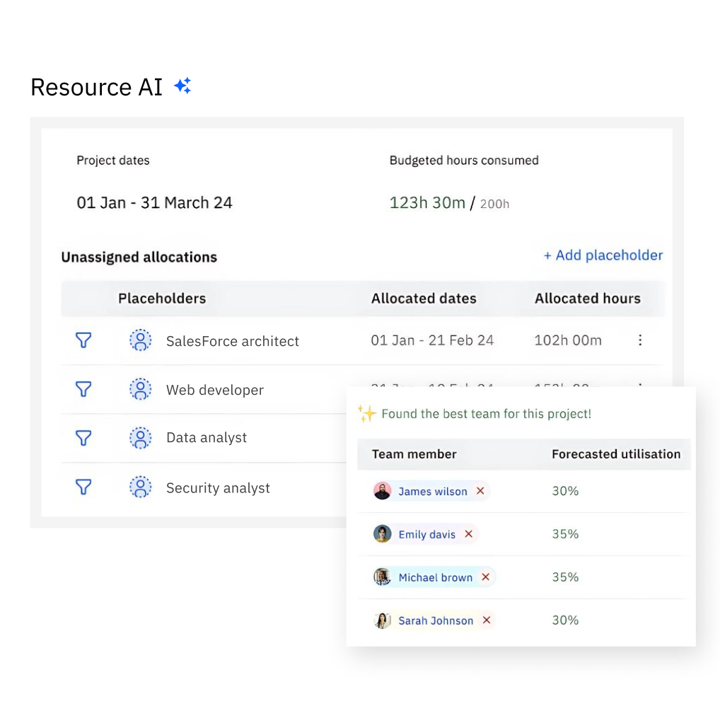Remove Emily davis from the team

(x=469, y=534)
